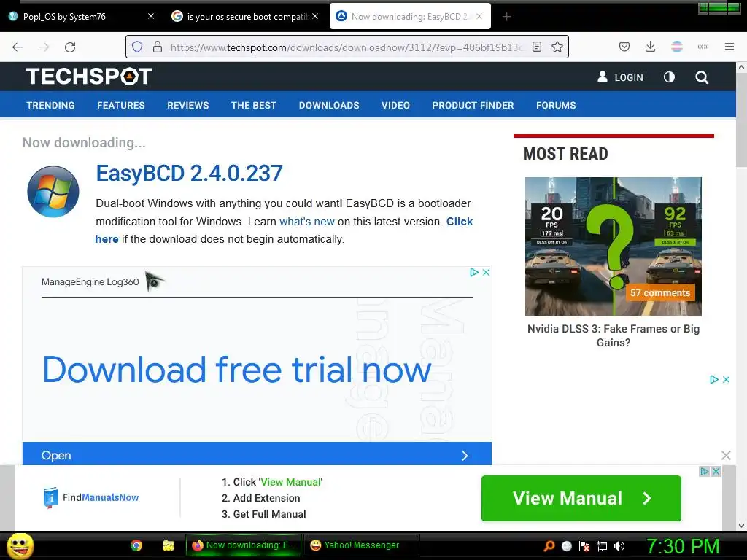Click the padlock site security icon
The height and width of the screenshot is (560, 747).
click(x=158, y=47)
